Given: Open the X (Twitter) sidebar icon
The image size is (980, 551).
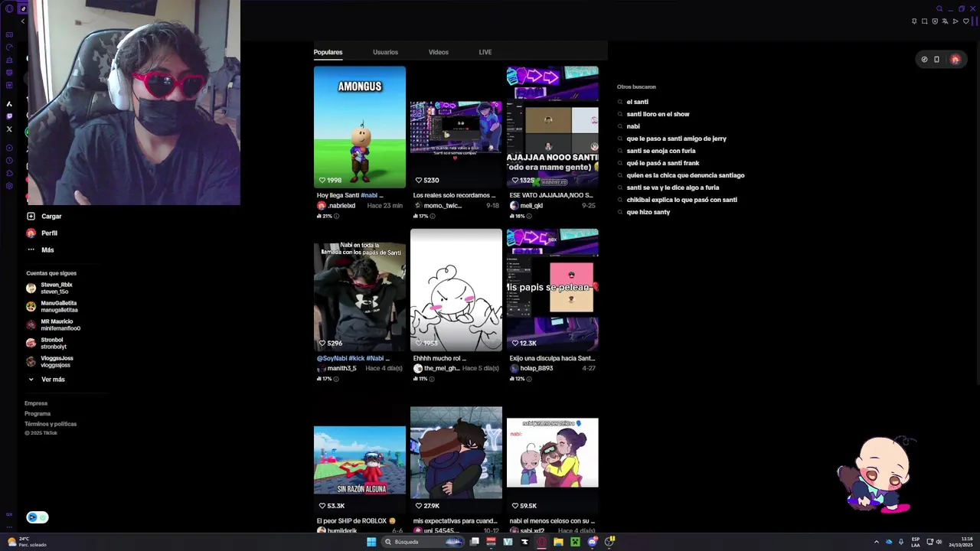Looking at the screenshot, I should coord(9,129).
